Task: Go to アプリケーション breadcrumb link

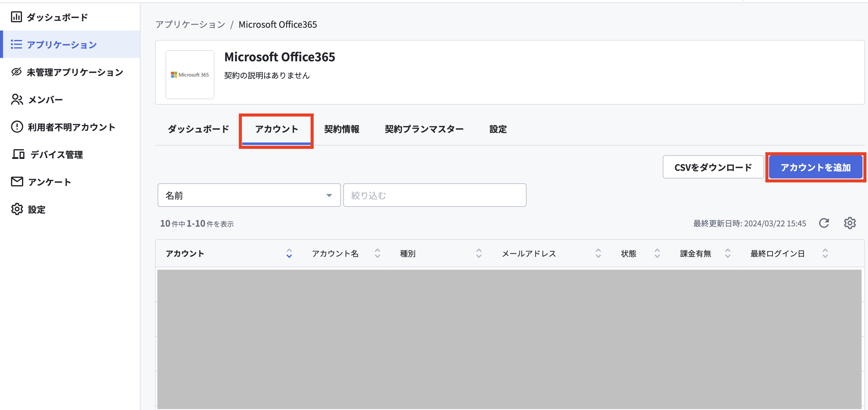Action: pos(190,25)
